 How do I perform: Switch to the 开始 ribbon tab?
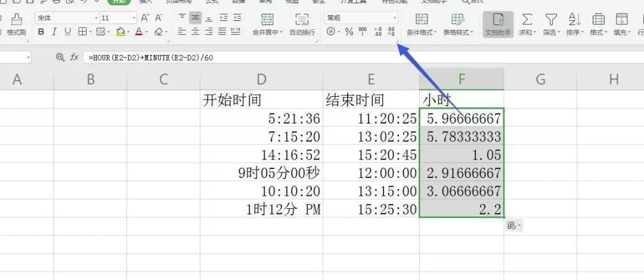tap(119, 2)
